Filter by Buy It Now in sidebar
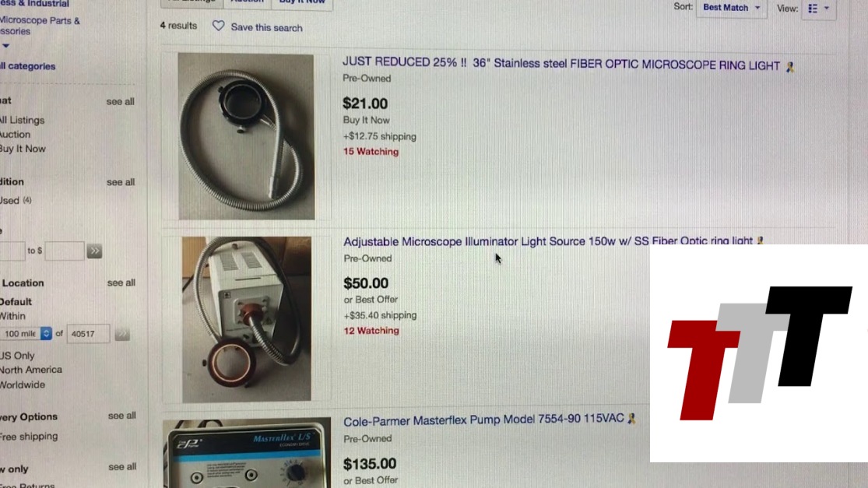The image size is (868, 488). (x=23, y=149)
